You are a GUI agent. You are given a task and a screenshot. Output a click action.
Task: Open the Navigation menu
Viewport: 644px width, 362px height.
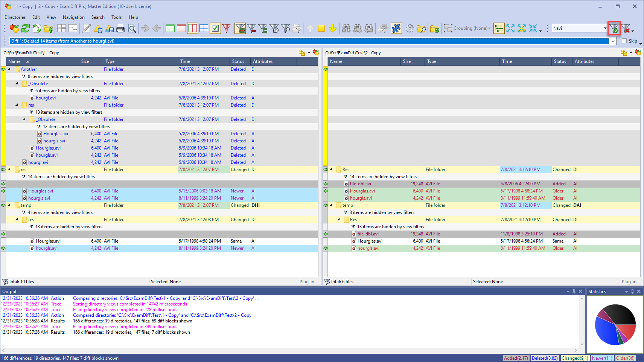point(74,17)
